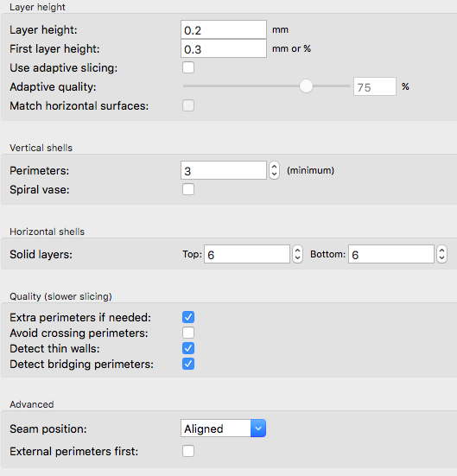Click the 'Layer height:' label text
457x476 pixels.
coord(43,30)
